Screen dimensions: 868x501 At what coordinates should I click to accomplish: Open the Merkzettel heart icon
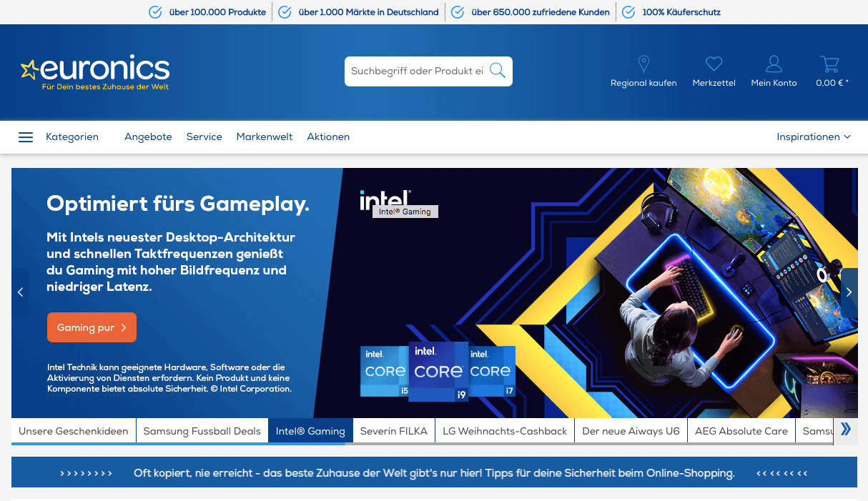[x=714, y=64]
